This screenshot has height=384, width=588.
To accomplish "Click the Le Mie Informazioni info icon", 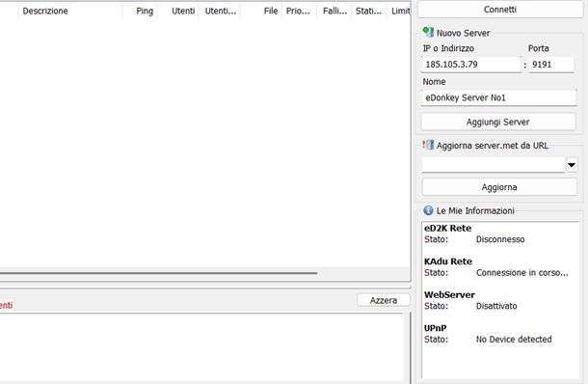I will 428,210.
